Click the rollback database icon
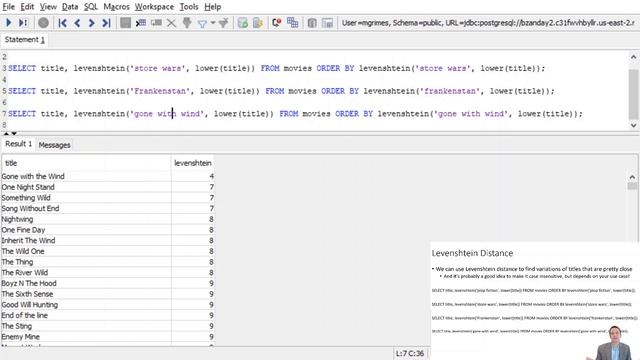The height and width of the screenshot is (360, 640). pyautogui.click(x=258, y=23)
